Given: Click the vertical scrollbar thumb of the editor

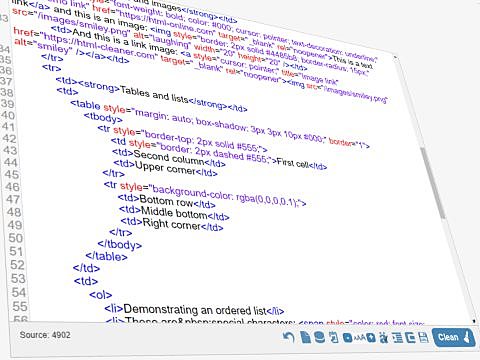Looking at the screenshot, I should 433,183.
